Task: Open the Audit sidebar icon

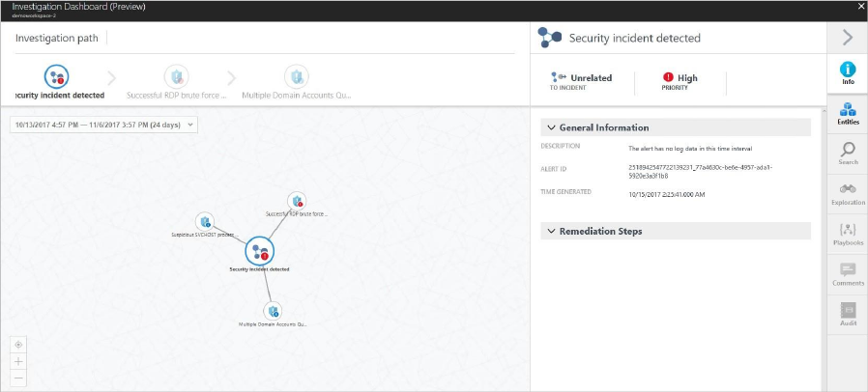Action: [x=848, y=311]
